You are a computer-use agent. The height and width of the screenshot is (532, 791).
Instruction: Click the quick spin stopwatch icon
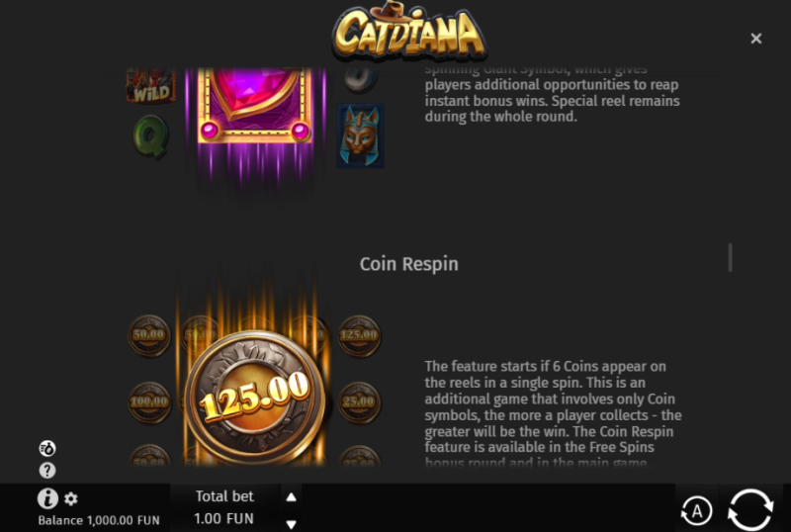point(47,448)
